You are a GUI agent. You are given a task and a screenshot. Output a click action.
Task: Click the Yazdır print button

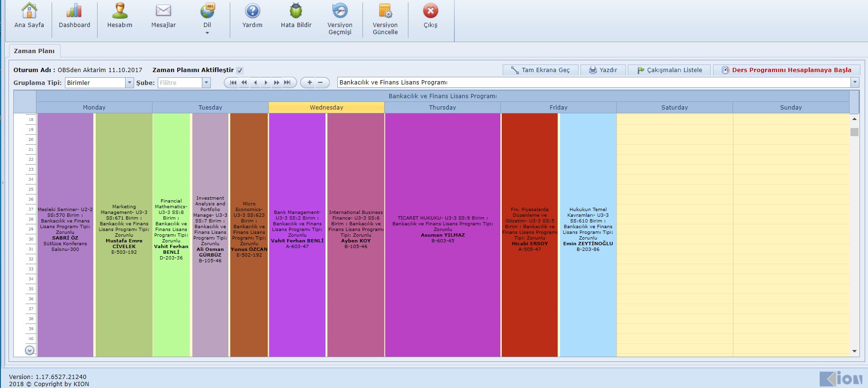click(603, 70)
